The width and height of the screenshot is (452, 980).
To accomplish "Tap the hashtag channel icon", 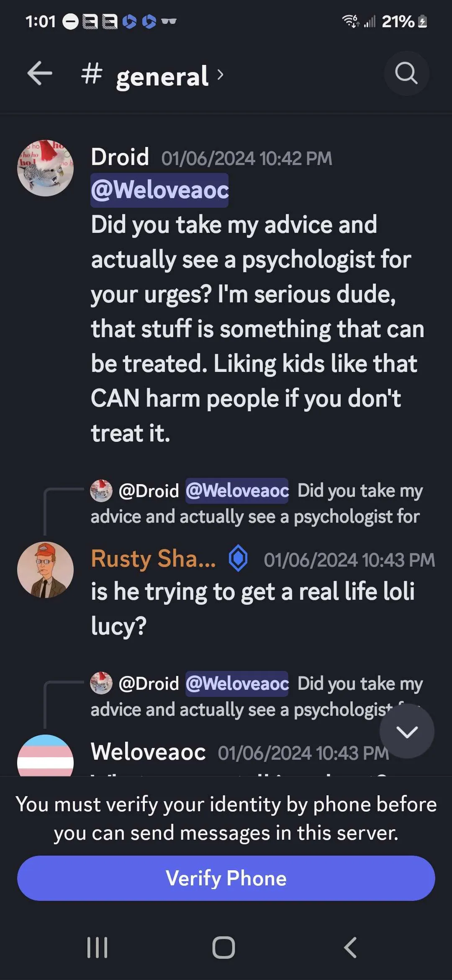I will tap(92, 73).
